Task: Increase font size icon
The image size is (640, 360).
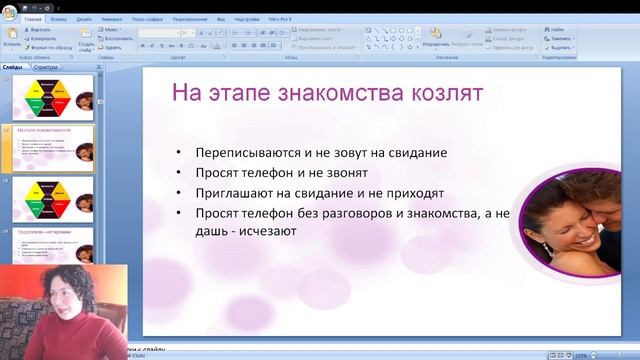Action: 202,33
